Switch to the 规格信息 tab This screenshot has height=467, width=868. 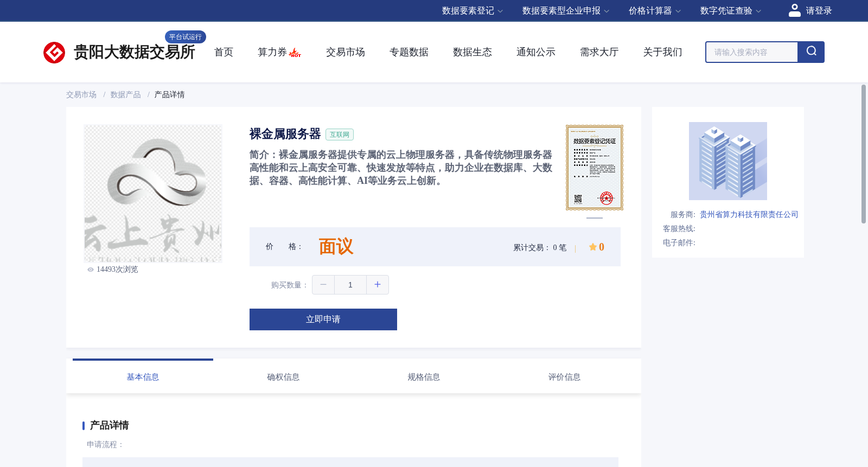tap(424, 376)
